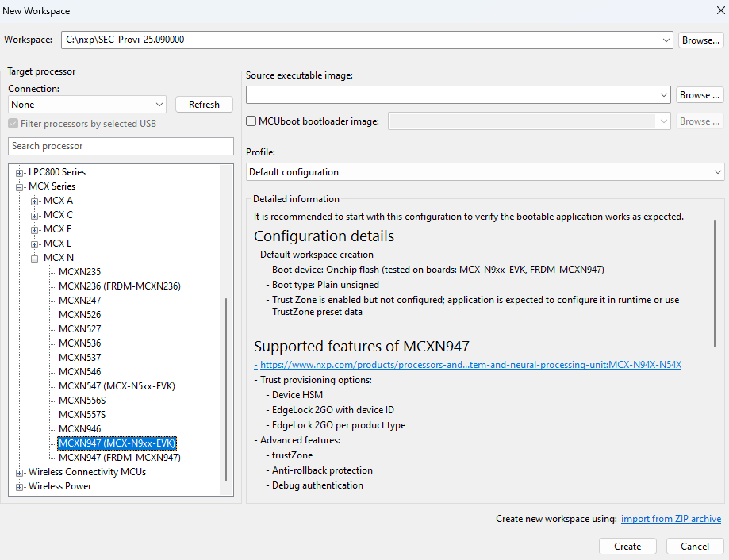
Task: Expand Wireless Connectivity MCUs node
Action: coord(20,472)
